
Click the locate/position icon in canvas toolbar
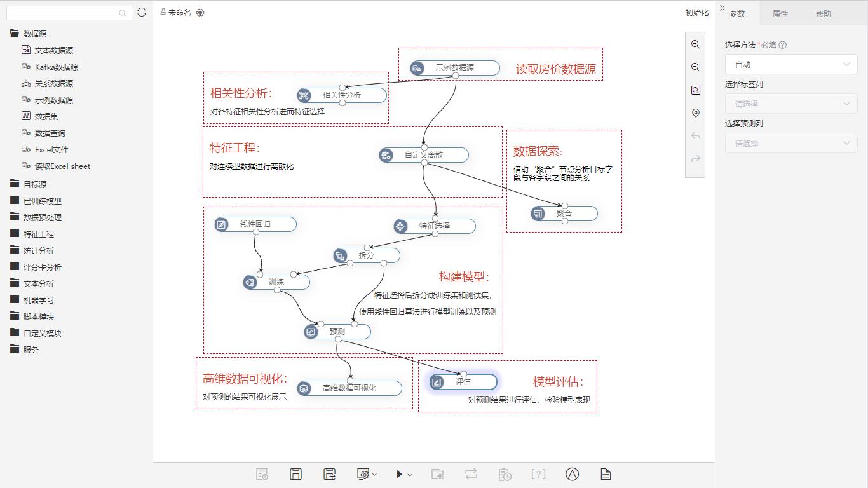[695, 113]
